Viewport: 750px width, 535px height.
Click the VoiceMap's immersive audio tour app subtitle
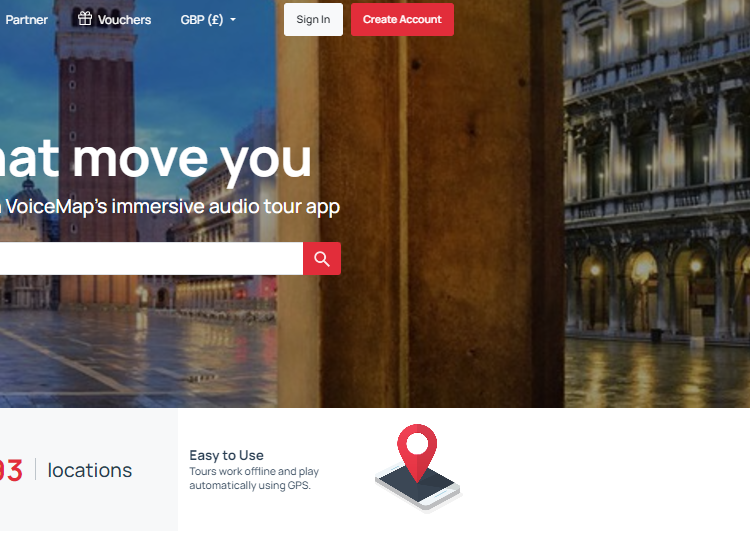click(170, 207)
